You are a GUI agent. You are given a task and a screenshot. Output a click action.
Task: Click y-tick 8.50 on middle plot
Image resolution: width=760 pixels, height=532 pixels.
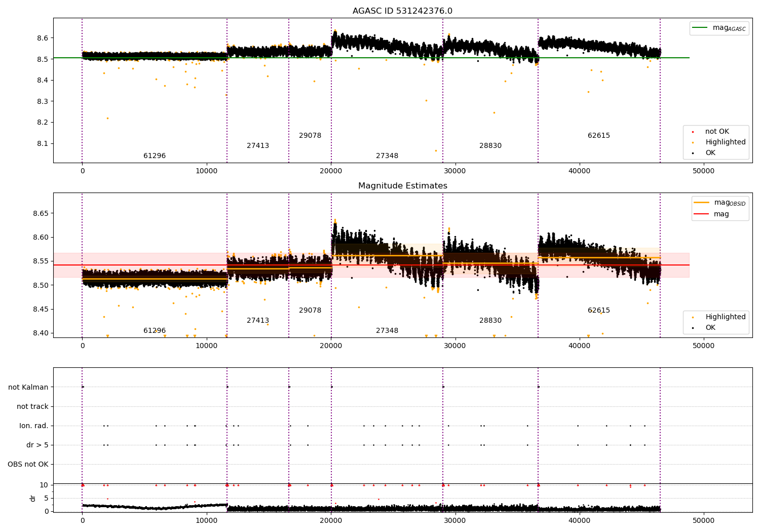[41, 285]
